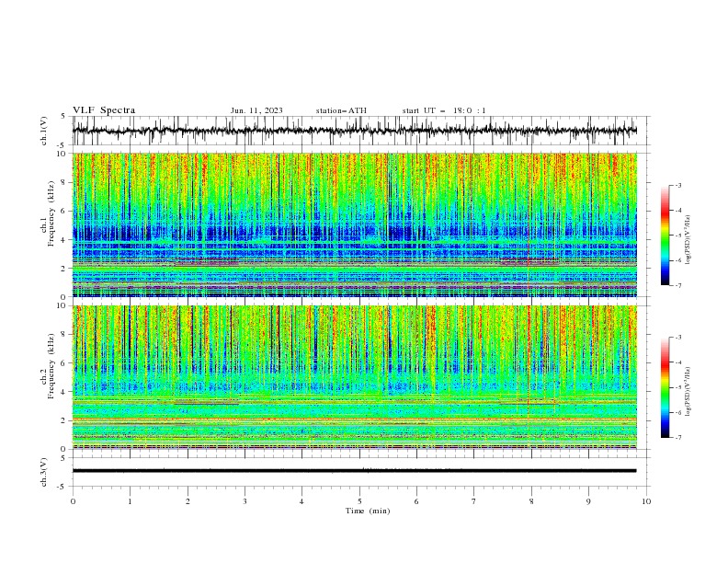Click the upper ch.1 PSD color bar
This screenshot has width=728, height=563.
coord(665,236)
